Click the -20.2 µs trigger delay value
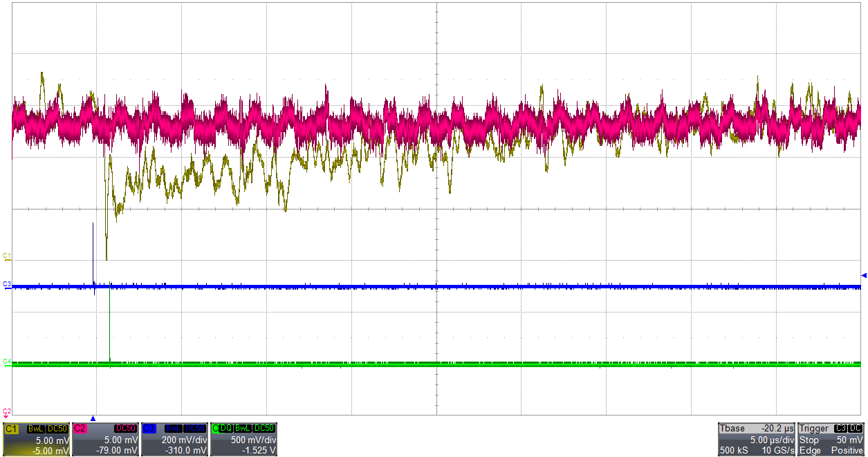868x457 pixels. coord(777,429)
